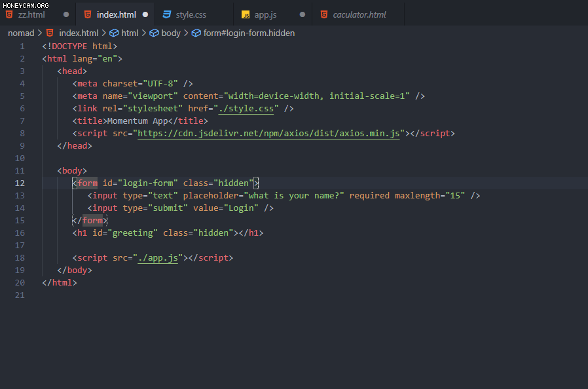Follow the ./app.js script link

(x=158, y=258)
